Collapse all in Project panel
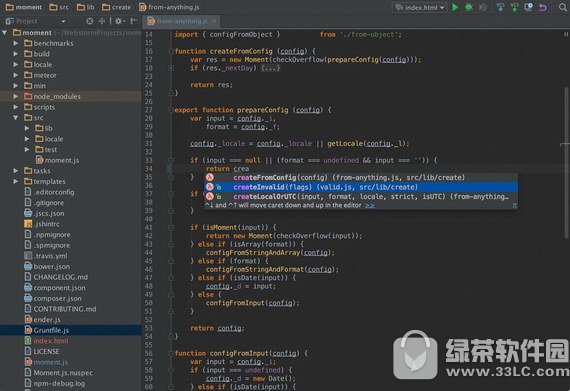Image resolution: width=570 pixels, height=391 pixels. [102, 21]
